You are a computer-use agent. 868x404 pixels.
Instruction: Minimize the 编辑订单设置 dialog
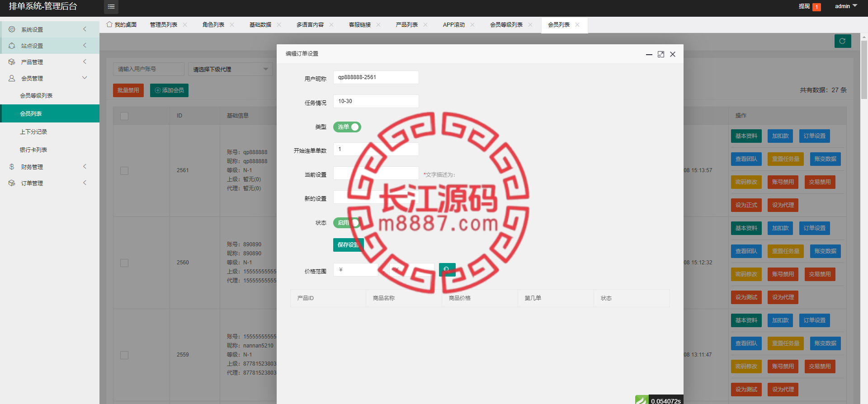pos(649,54)
